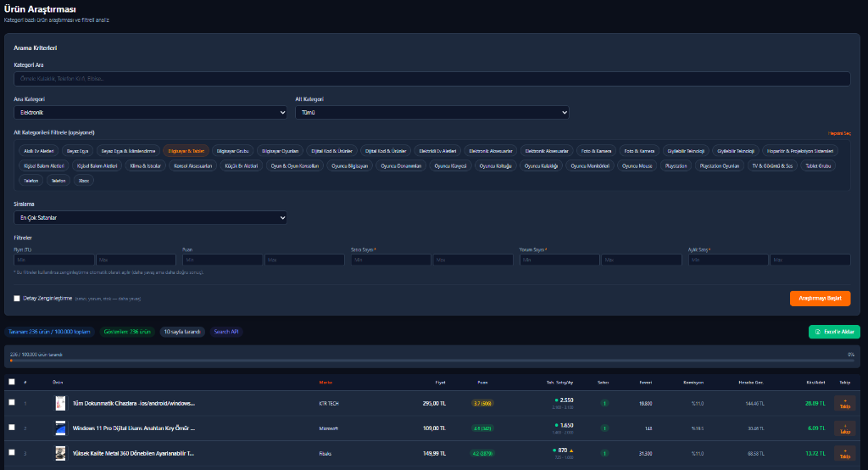Open the Sıralama dropdown showing En Çok Satanlar

(x=150, y=218)
